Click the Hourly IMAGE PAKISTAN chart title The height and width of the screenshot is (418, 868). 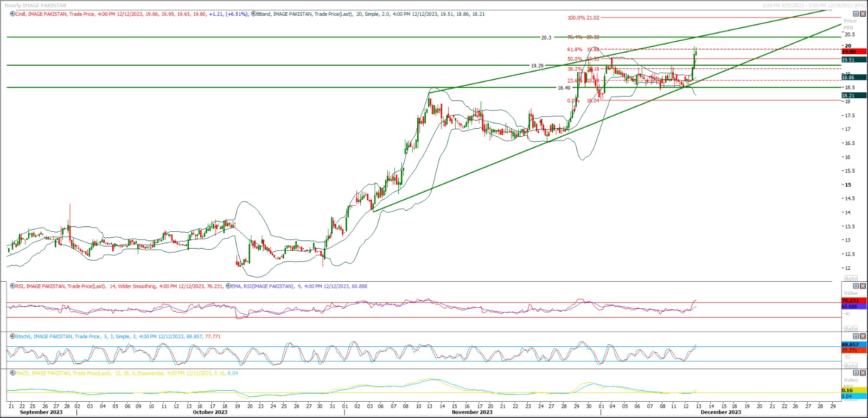tap(35, 5)
